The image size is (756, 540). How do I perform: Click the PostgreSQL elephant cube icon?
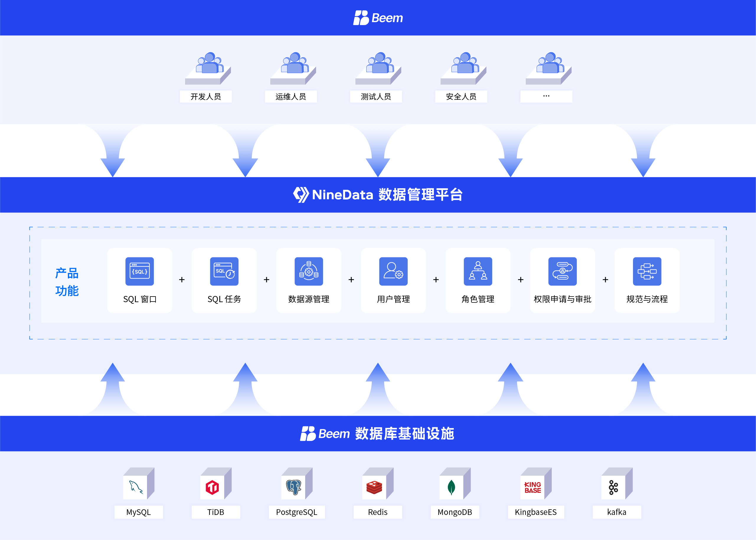click(294, 487)
